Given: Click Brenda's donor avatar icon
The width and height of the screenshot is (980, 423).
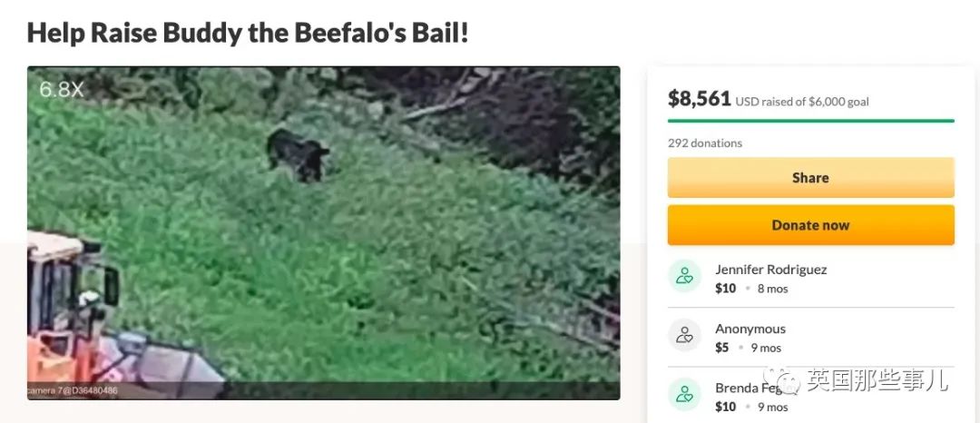Looking at the screenshot, I should 684,394.
